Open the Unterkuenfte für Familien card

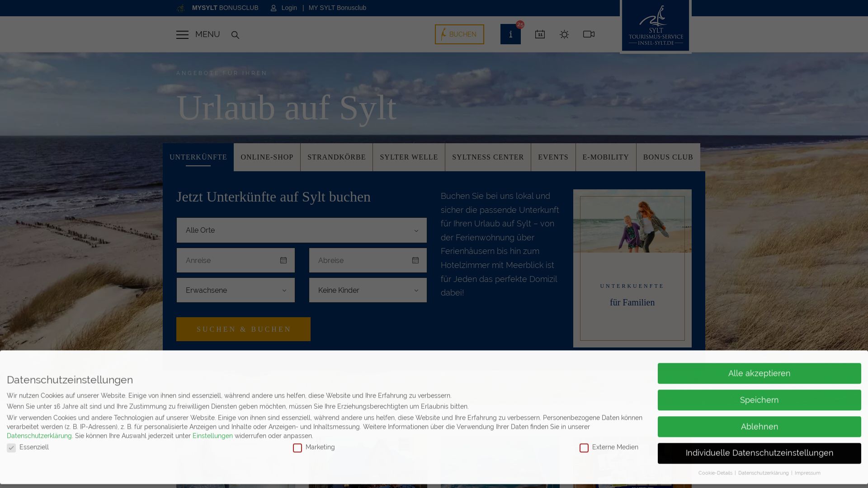pos(632,268)
